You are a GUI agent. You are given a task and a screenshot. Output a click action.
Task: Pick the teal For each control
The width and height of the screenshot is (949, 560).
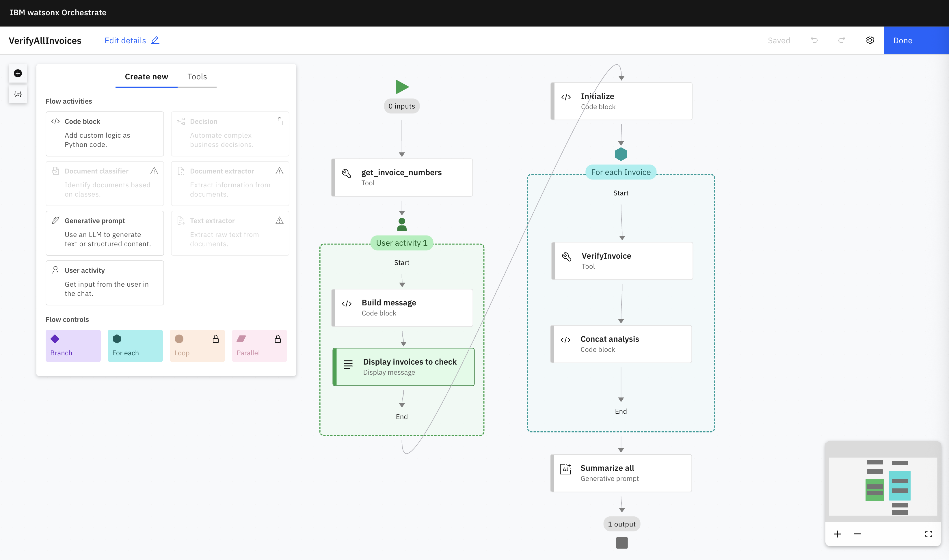[x=135, y=346]
